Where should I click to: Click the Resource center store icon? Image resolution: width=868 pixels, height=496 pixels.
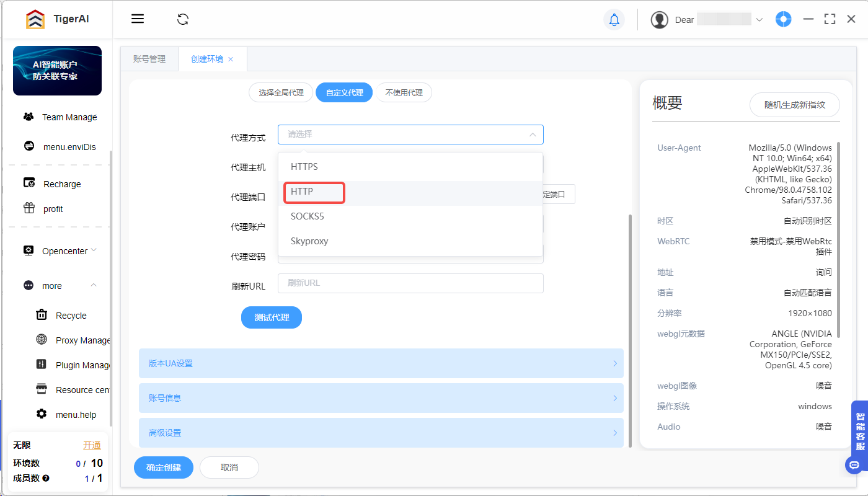(x=42, y=389)
